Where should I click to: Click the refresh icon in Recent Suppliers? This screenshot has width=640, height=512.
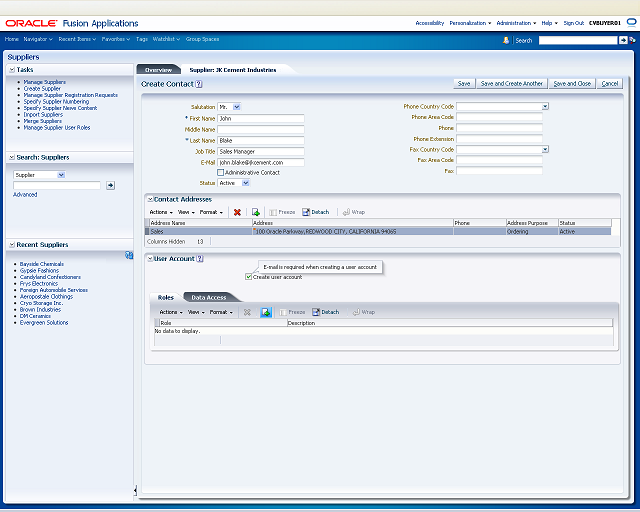tap(129, 256)
